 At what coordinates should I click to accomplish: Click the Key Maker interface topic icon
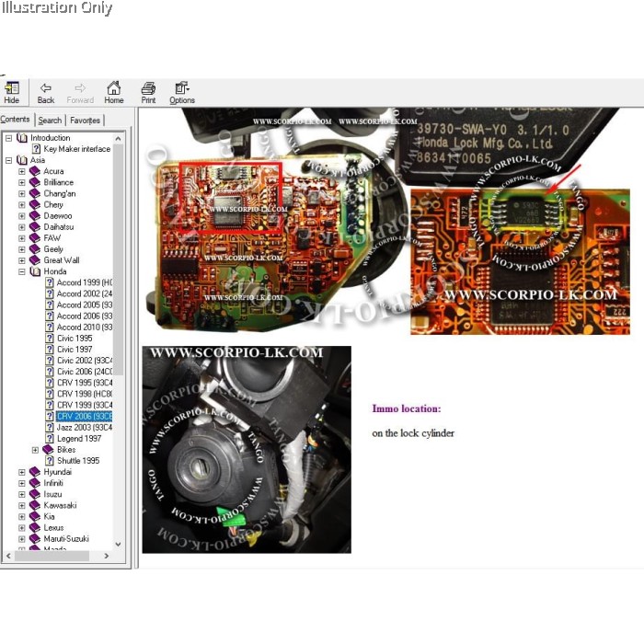coord(37,149)
